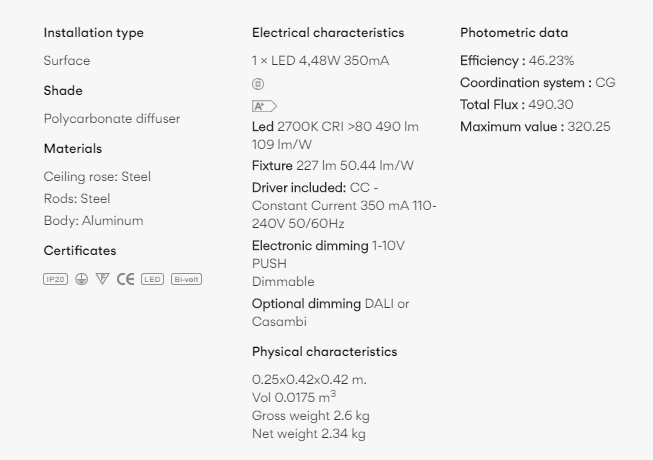Click the class II double-square icon
This screenshot has height=460, width=653.
point(258,84)
